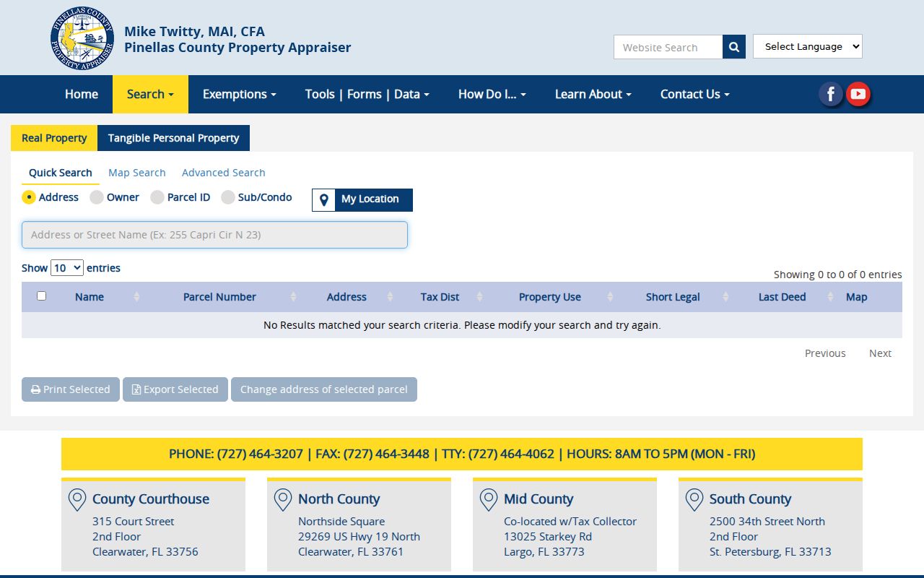This screenshot has height=578, width=924.
Task: Expand the Learn About navigation menu
Action: 593,94
